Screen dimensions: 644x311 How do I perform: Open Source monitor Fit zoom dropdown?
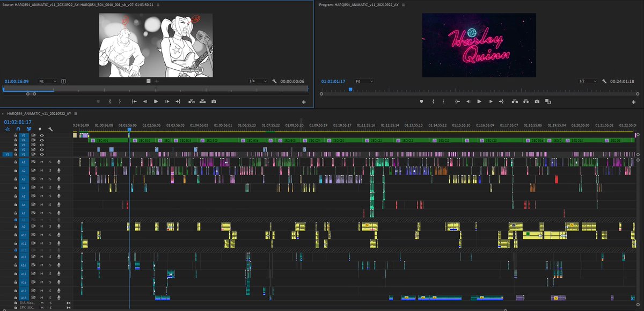(47, 81)
